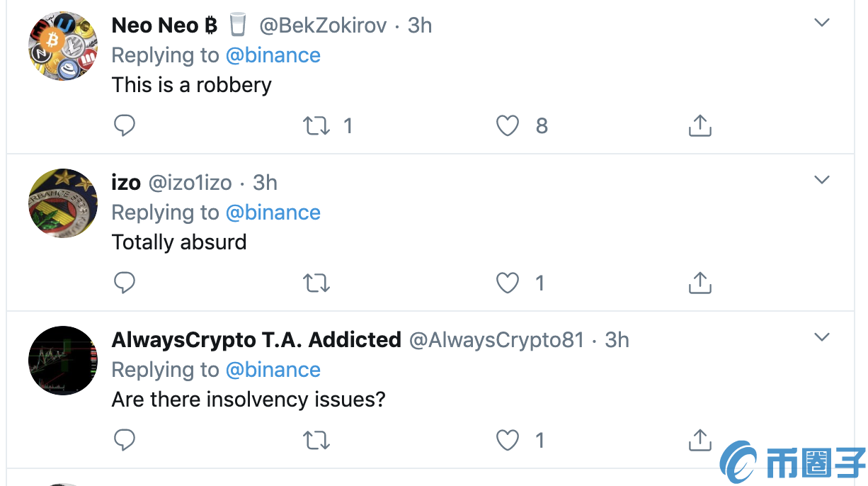Open the more-options chevron on Neo Neo's tweet
868x486 pixels.
coord(821,23)
